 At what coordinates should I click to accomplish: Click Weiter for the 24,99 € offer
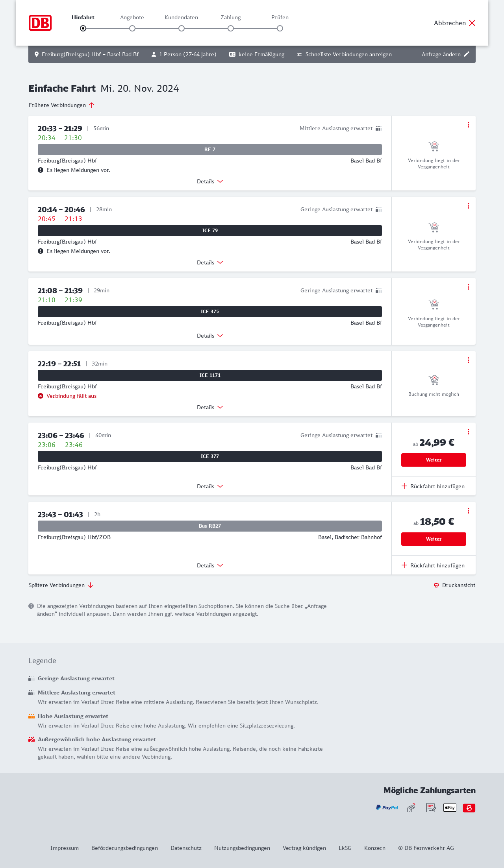click(434, 460)
